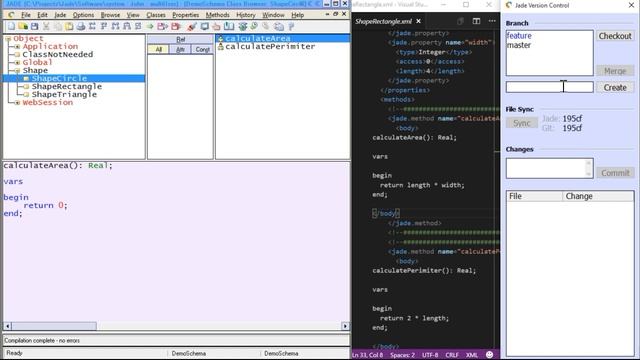640x360 pixels.
Task: Open the Edit menu
Action: tap(42, 15)
